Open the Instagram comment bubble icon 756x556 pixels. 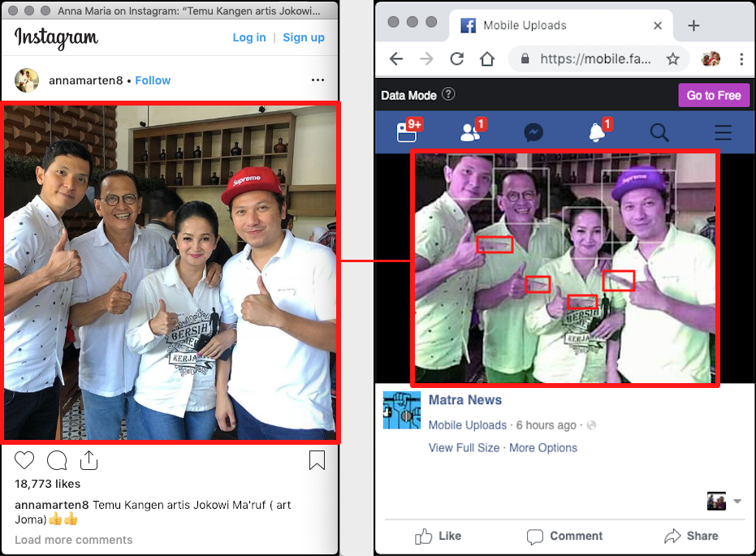point(57,461)
